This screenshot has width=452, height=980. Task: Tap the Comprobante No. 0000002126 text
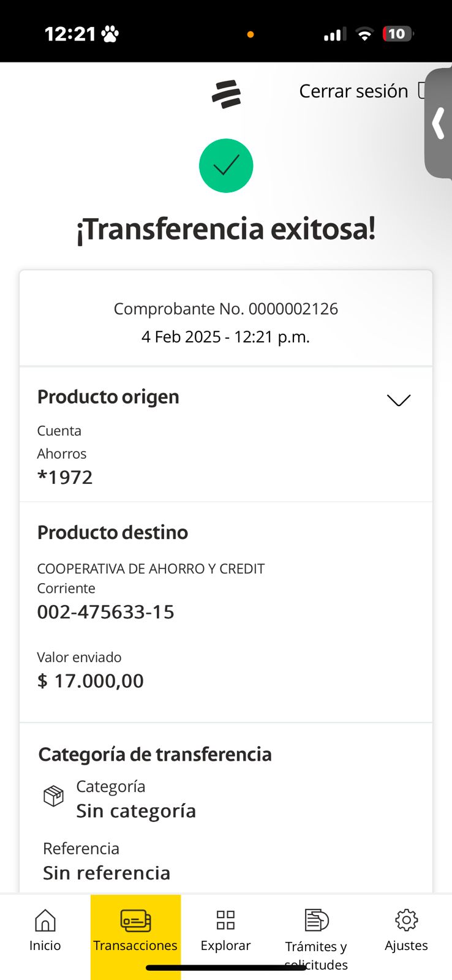[x=226, y=309]
